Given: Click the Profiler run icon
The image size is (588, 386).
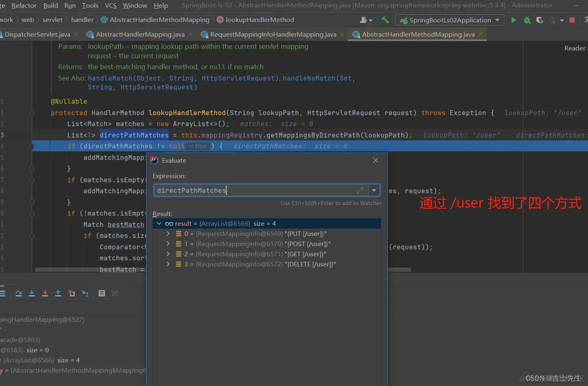Looking at the screenshot, I should [x=552, y=20].
